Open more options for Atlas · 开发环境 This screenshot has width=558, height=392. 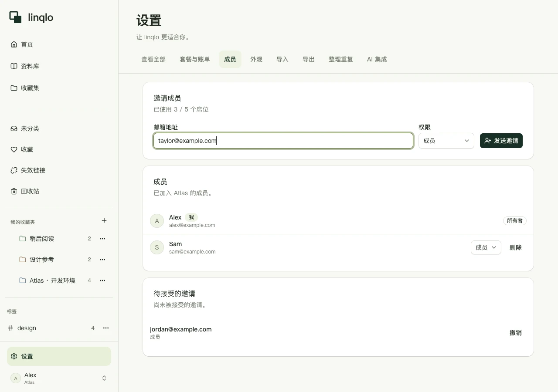click(x=102, y=280)
